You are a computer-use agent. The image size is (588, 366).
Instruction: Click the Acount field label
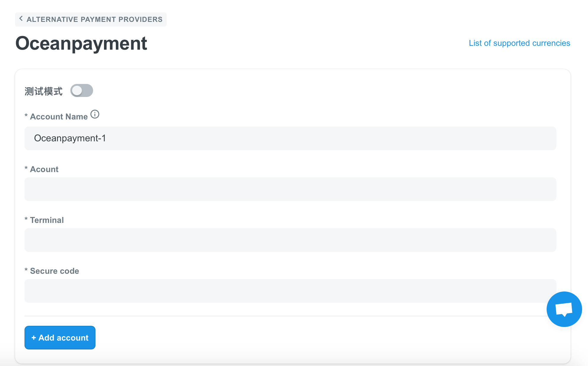[44, 169]
